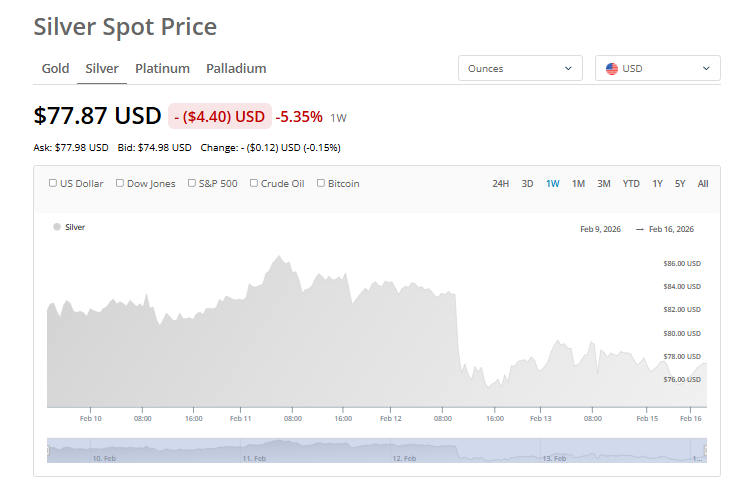The image size is (742, 489).
Task: Open the Platinum tab
Action: pyautogui.click(x=162, y=69)
